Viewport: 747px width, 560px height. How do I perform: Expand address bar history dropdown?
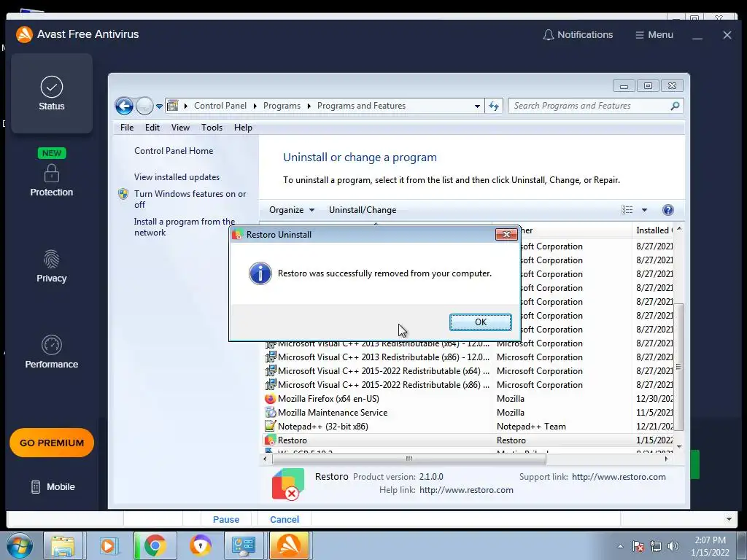pos(477,106)
